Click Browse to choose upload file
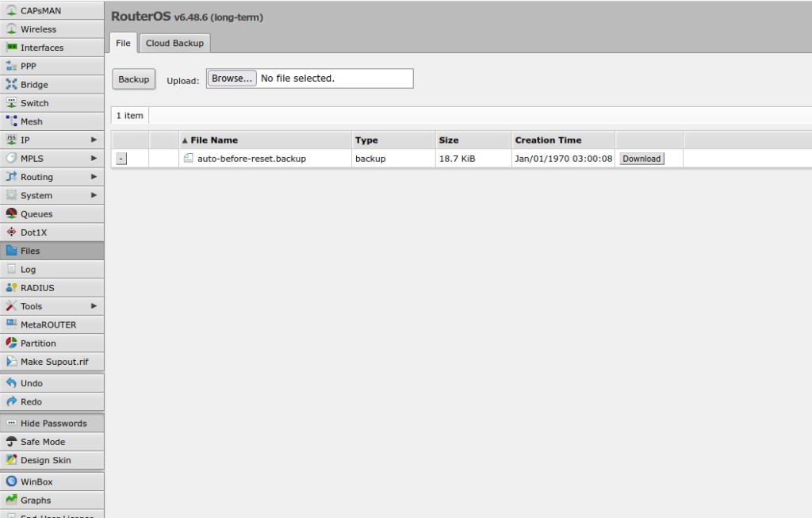This screenshot has height=518, width=812. pos(232,79)
